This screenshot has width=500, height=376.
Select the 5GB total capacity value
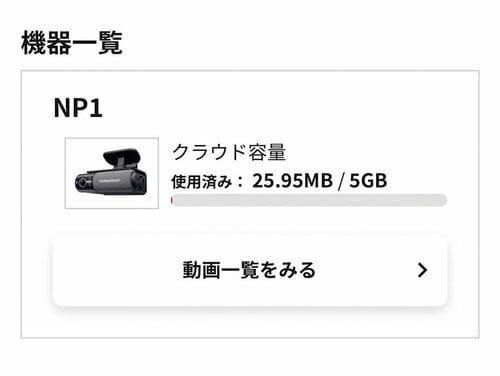point(368,181)
